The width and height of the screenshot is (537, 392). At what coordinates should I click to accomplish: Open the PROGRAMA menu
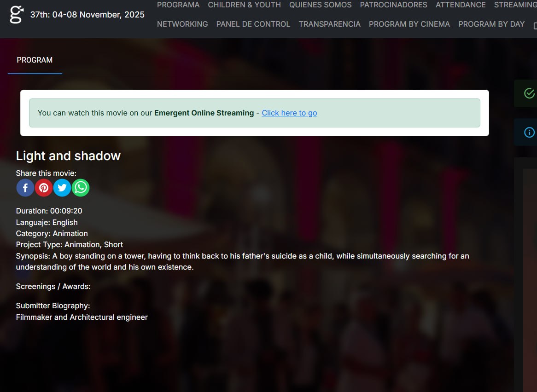point(178,5)
